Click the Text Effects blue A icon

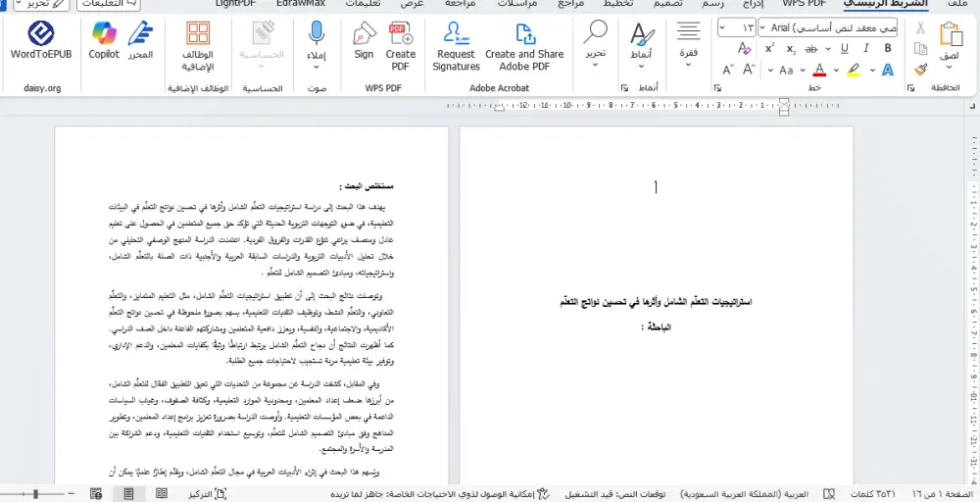(x=888, y=70)
